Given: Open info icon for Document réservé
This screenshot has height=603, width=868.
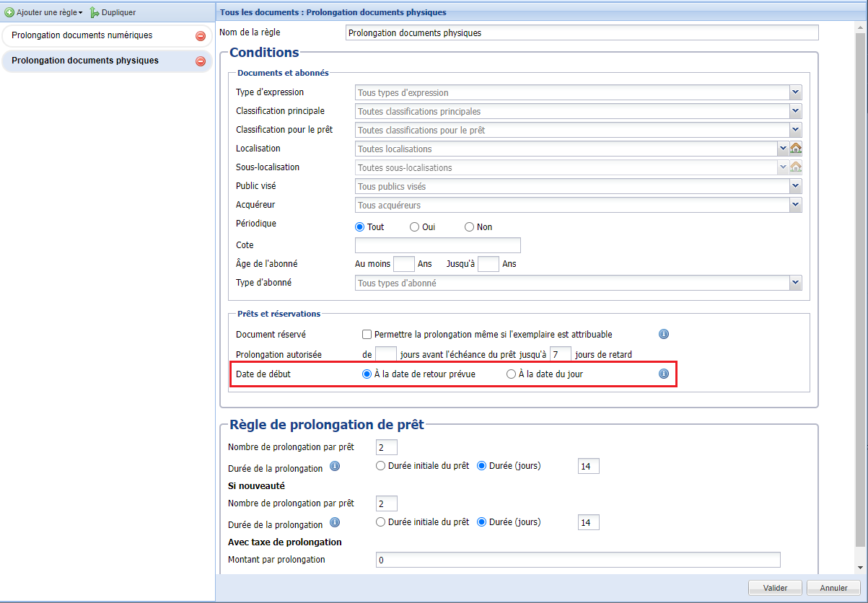Looking at the screenshot, I should (x=664, y=334).
